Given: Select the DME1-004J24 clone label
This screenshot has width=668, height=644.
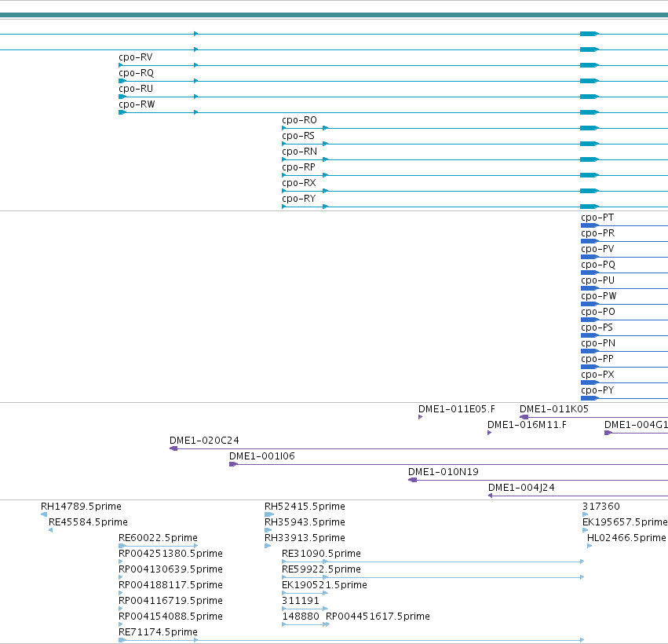Looking at the screenshot, I should pos(521,488).
